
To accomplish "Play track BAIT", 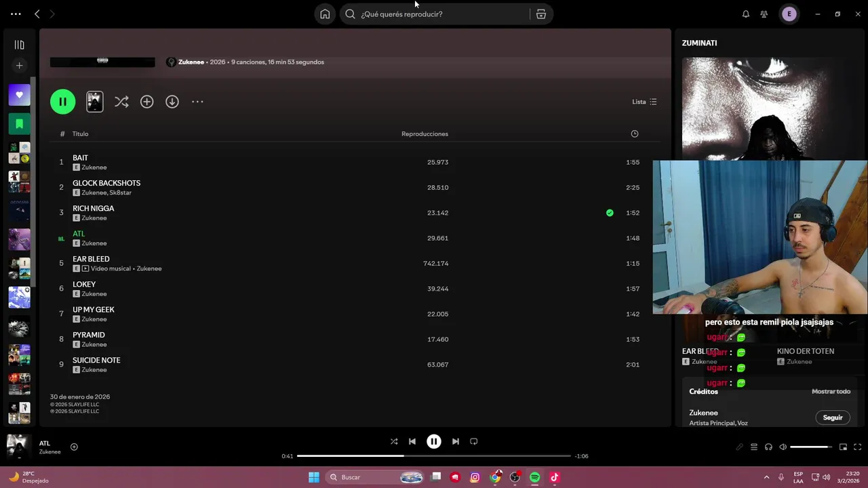I will 80,158.
